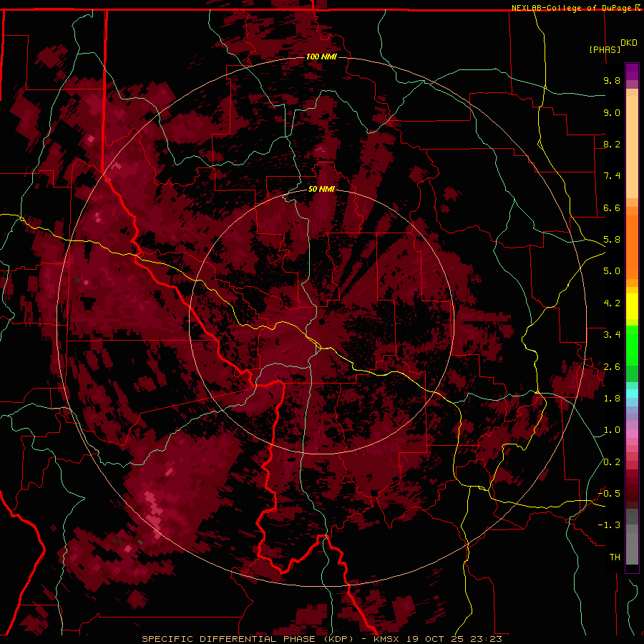Image resolution: width=644 pixels, height=644 pixels.
Task: Click the 0.2 scale value
Action: click(x=612, y=462)
